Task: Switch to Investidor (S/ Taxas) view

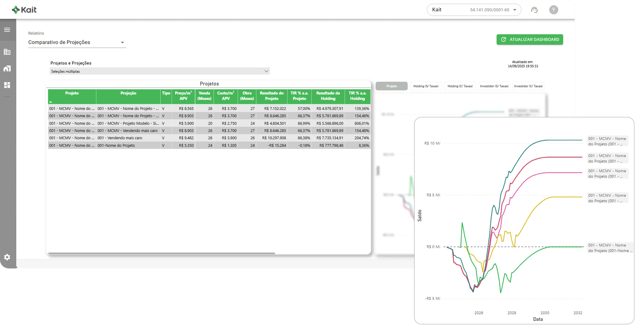Action: click(494, 86)
